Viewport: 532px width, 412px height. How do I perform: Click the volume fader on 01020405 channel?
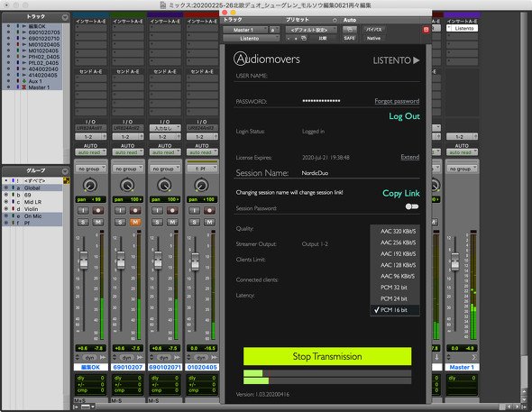[x=195, y=261]
